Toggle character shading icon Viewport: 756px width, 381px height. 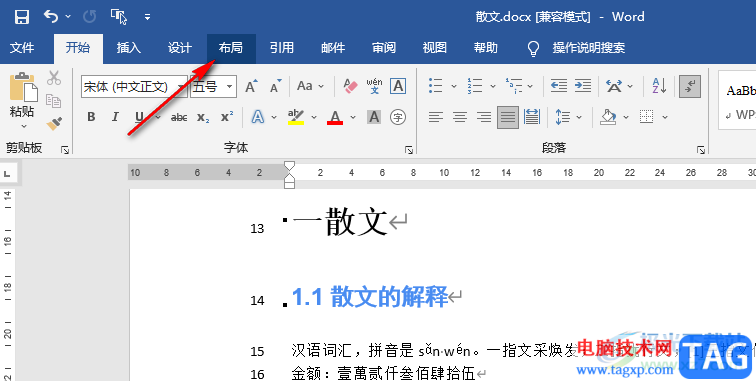(374, 117)
